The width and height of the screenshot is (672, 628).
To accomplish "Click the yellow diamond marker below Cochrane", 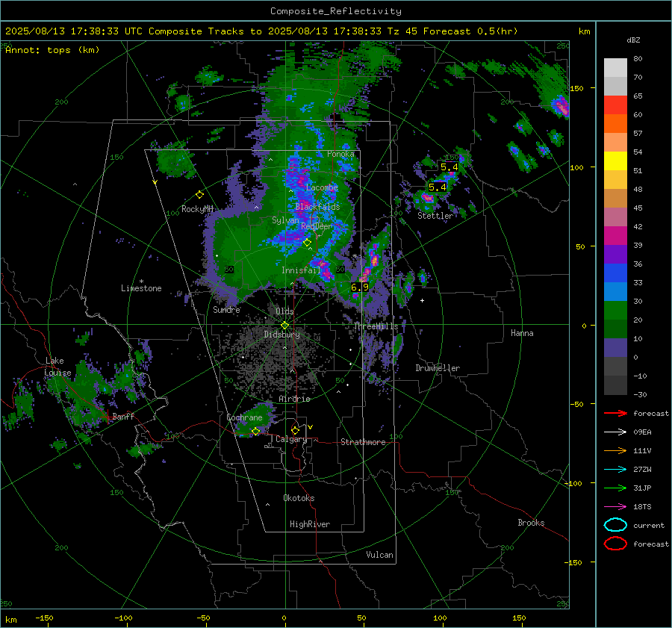I will point(255,432).
